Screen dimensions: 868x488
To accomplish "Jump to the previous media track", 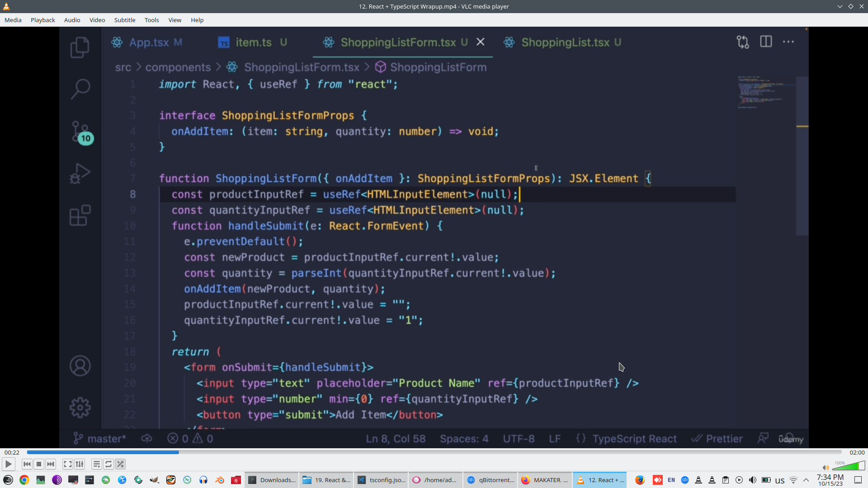I will point(27,464).
